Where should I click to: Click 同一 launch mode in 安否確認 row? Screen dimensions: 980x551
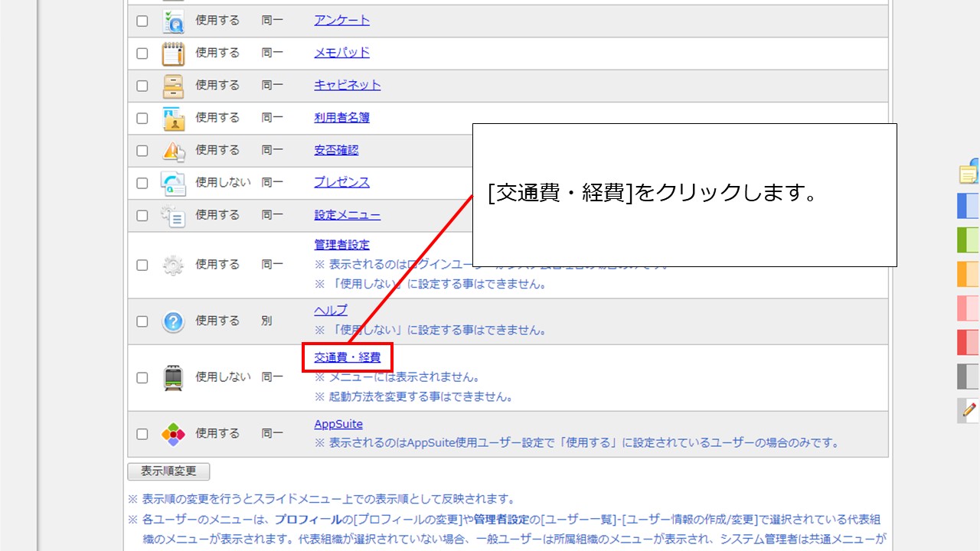click(272, 150)
